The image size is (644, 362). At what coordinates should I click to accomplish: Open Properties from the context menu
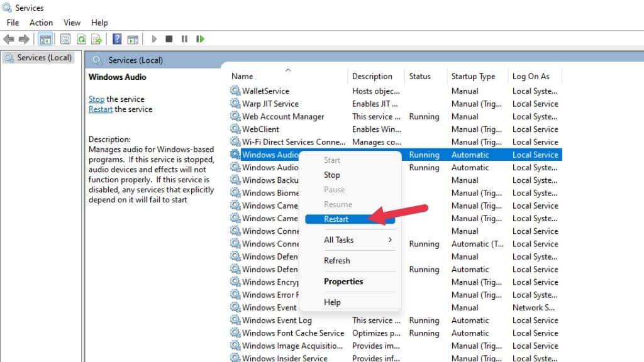pos(350,282)
